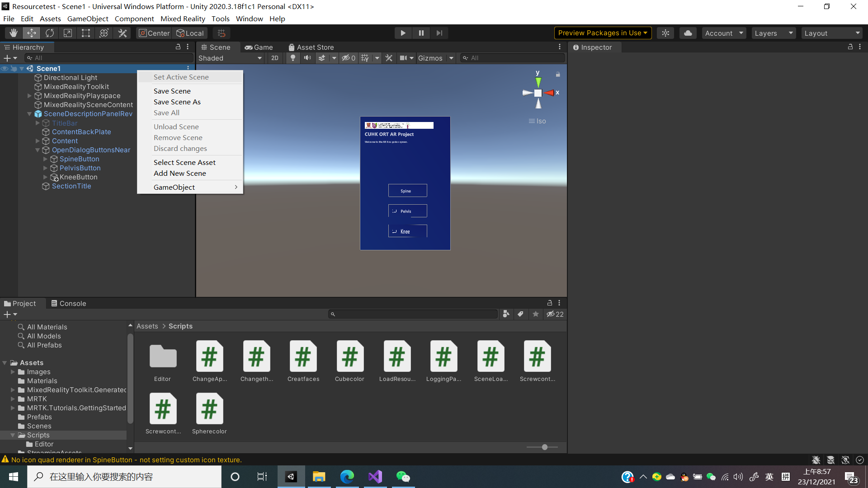Screen dimensions: 868x488
Task: Toggle scene audio speaker
Action: coord(307,58)
